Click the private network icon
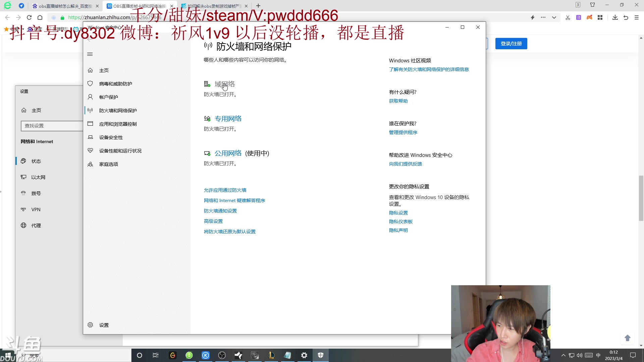The height and width of the screenshot is (362, 644). tap(207, 119)
